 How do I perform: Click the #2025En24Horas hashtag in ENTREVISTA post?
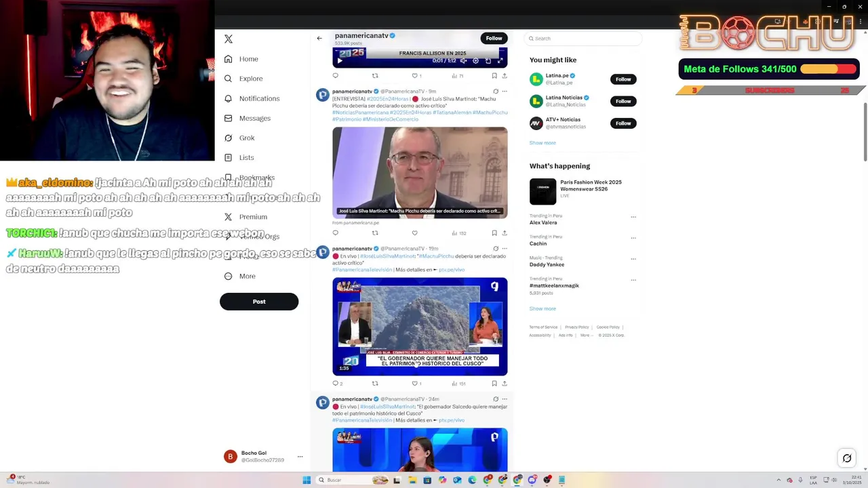(x=388, y=99)
